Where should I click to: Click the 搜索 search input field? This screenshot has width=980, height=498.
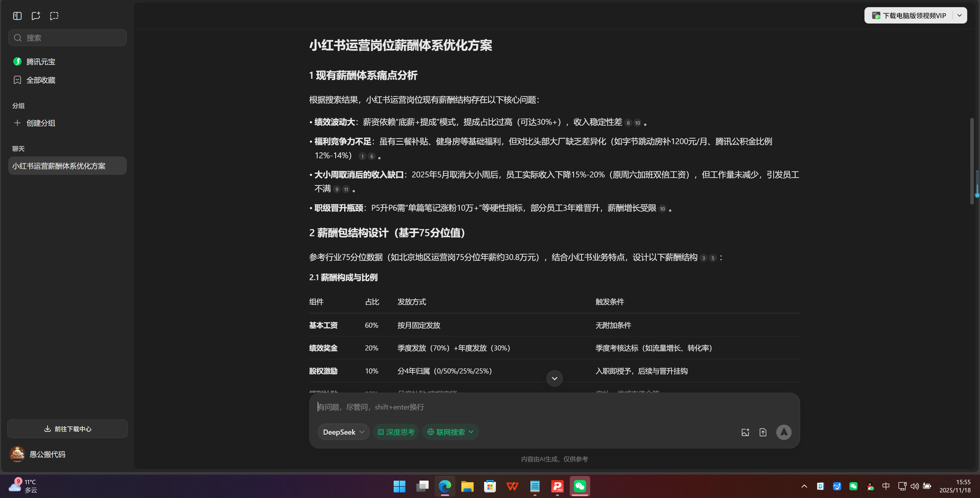click(67, 37)
